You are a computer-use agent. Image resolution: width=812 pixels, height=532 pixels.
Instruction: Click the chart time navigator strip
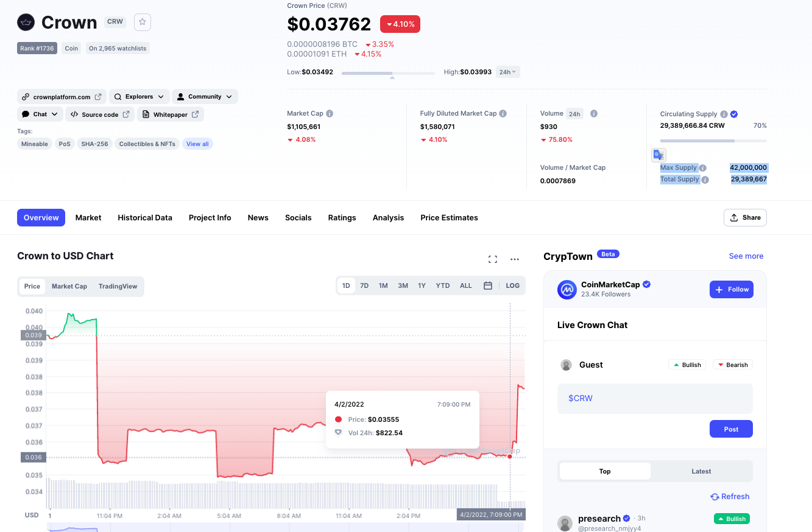285,527
